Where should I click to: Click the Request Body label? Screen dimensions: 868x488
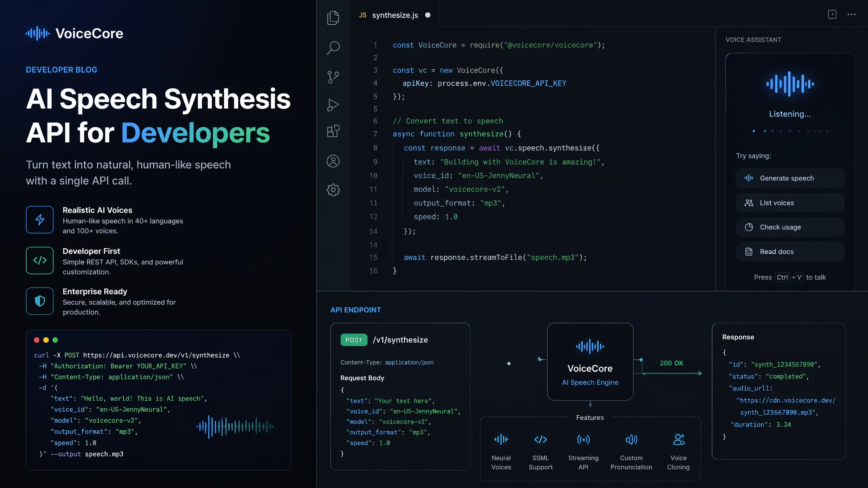click(362, 378)
